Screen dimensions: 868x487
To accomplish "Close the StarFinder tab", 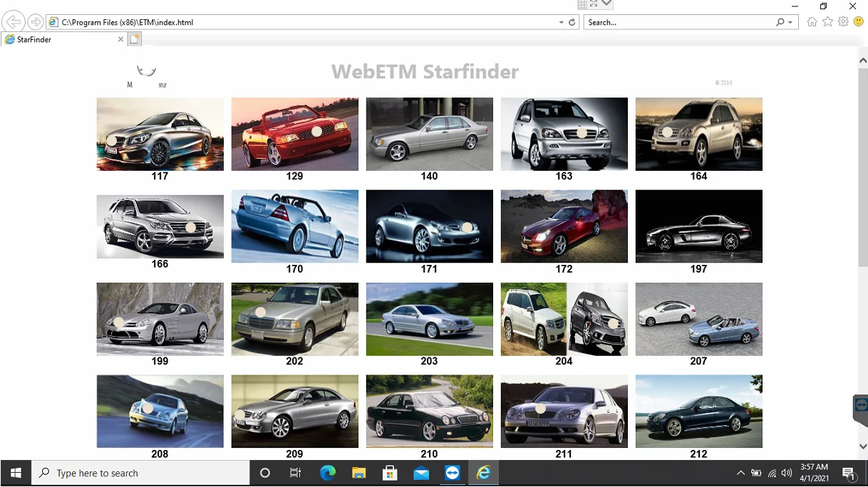I will [120, 40].
